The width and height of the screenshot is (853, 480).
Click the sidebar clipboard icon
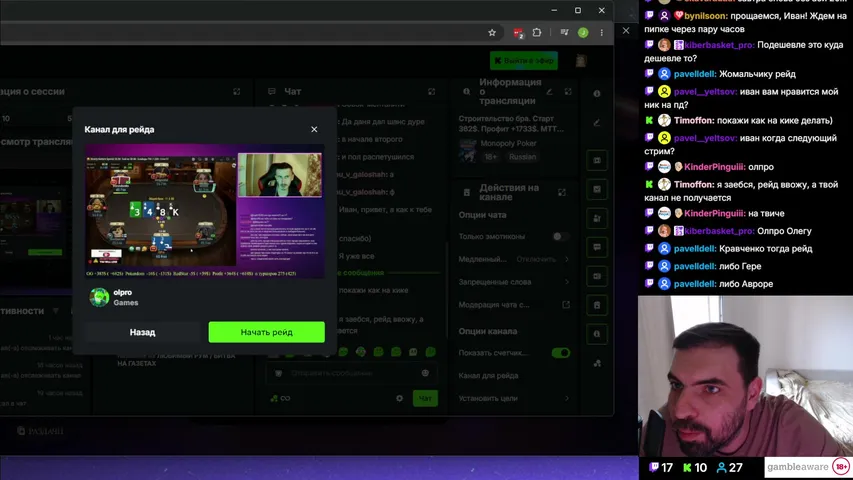tap(597, 305)
